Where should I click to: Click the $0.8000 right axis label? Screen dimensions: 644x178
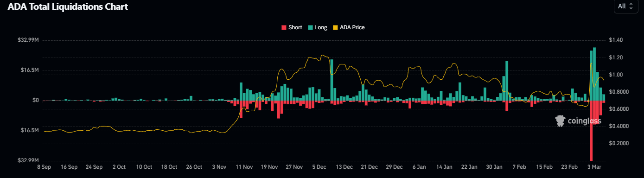coord(619,92)
